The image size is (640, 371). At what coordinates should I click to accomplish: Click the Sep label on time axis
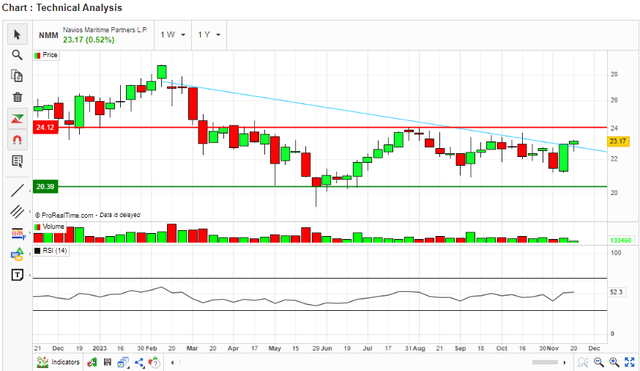(460, 349)
